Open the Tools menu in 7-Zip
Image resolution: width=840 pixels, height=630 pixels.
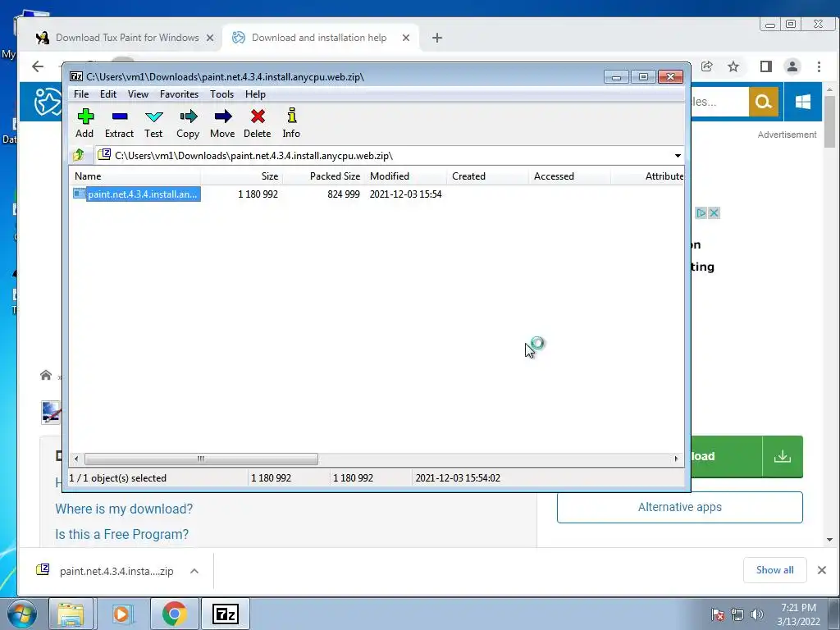221,94
